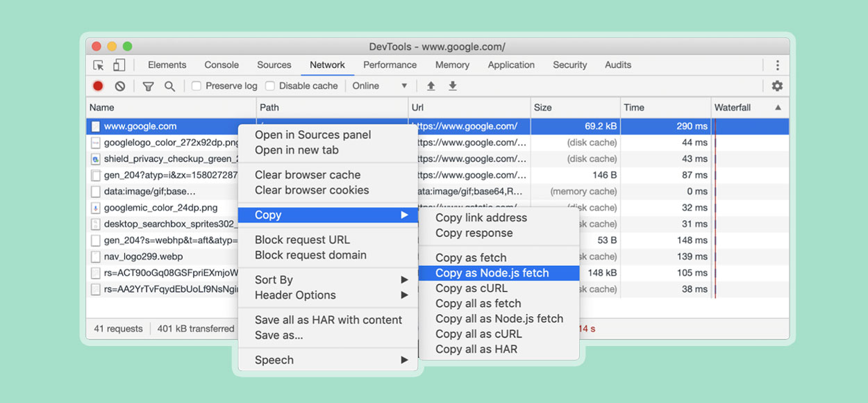
Task: Click the www.google.com document icon
Action: tap(96, 126)
